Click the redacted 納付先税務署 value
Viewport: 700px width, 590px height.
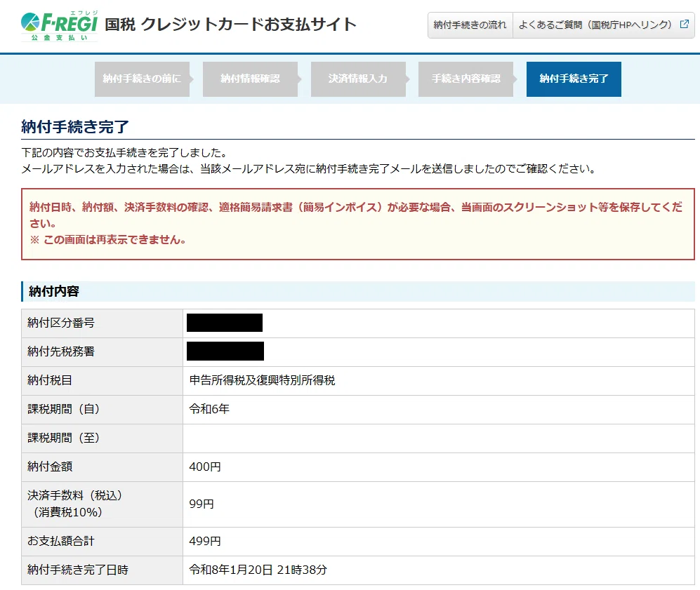pyautogui.click(x=225, y=351)
